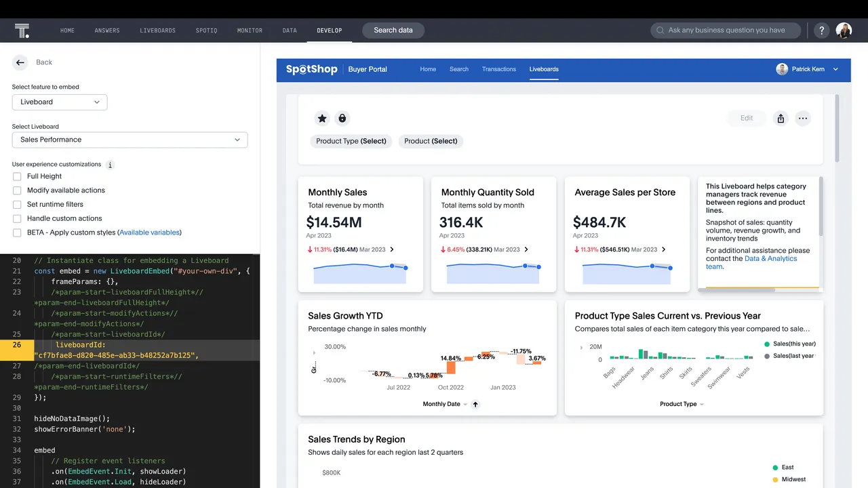The width and height of the screenshot is (868, 488).
Task: Click the sort ascending arrow by Monthly Date
Action: pyautogui.click(x=475, y=405)
